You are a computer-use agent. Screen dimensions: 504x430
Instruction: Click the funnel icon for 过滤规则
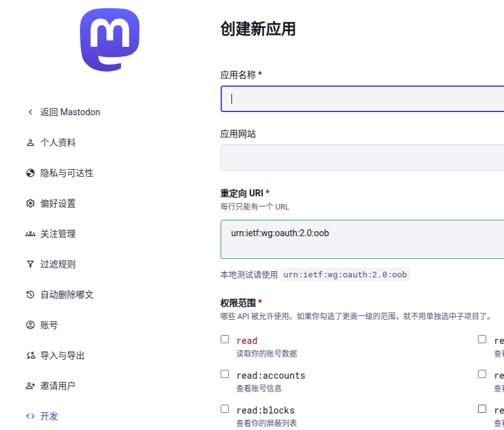[30, 264]
